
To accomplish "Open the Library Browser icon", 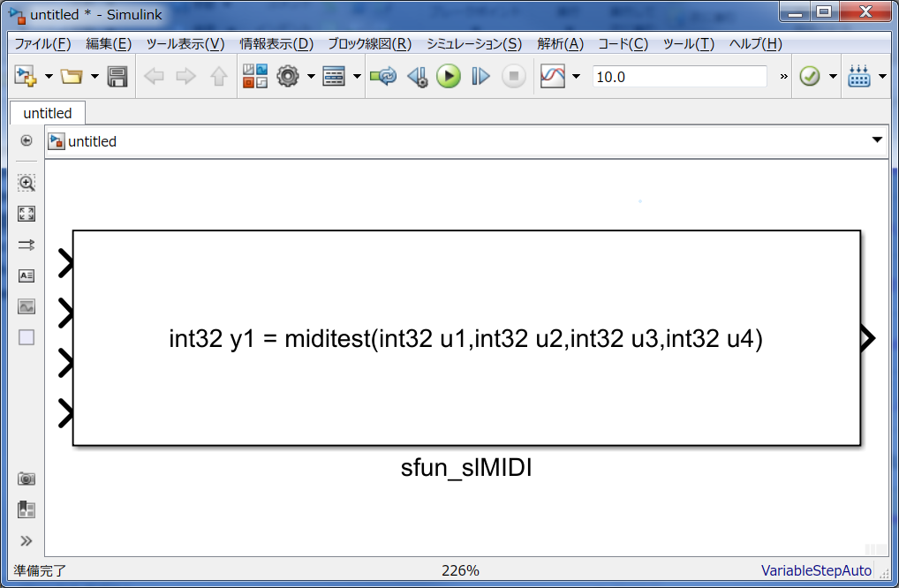I will [255, 76].
